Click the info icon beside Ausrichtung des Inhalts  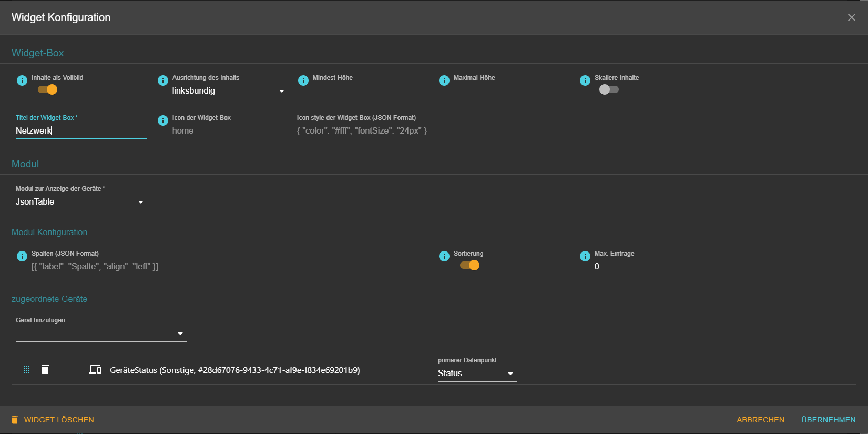click(163, 80)
